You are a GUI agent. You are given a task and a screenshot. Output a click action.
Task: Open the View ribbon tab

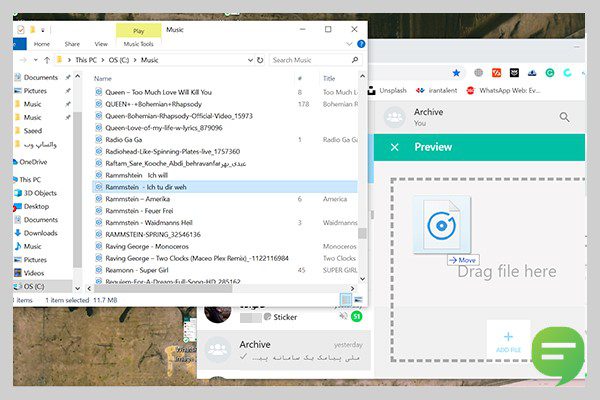point(101,44)
